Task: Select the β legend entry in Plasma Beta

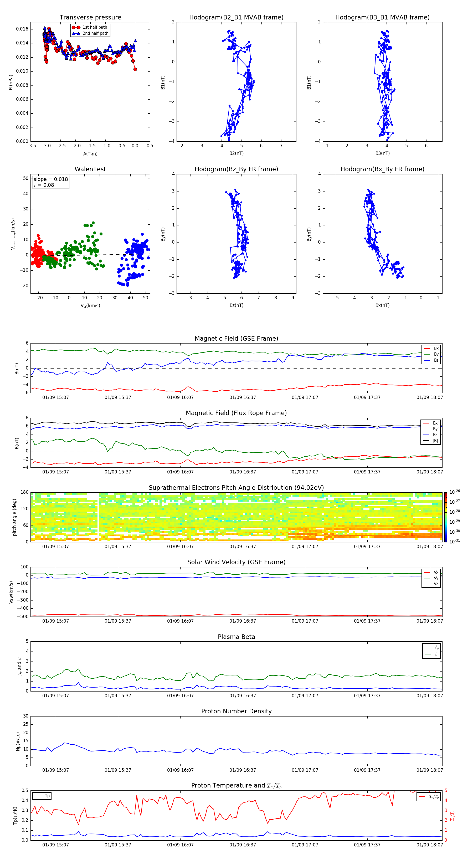Action: click(431, 654)
